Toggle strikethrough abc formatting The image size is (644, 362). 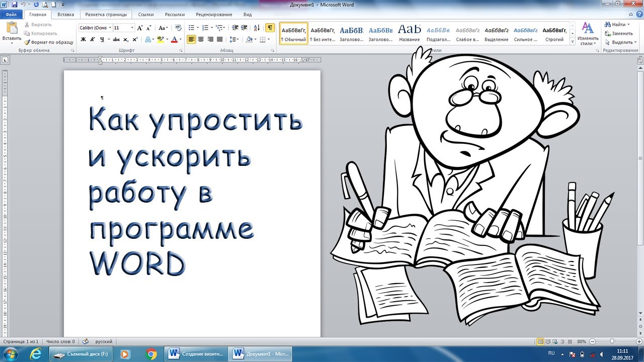point(117,39)
